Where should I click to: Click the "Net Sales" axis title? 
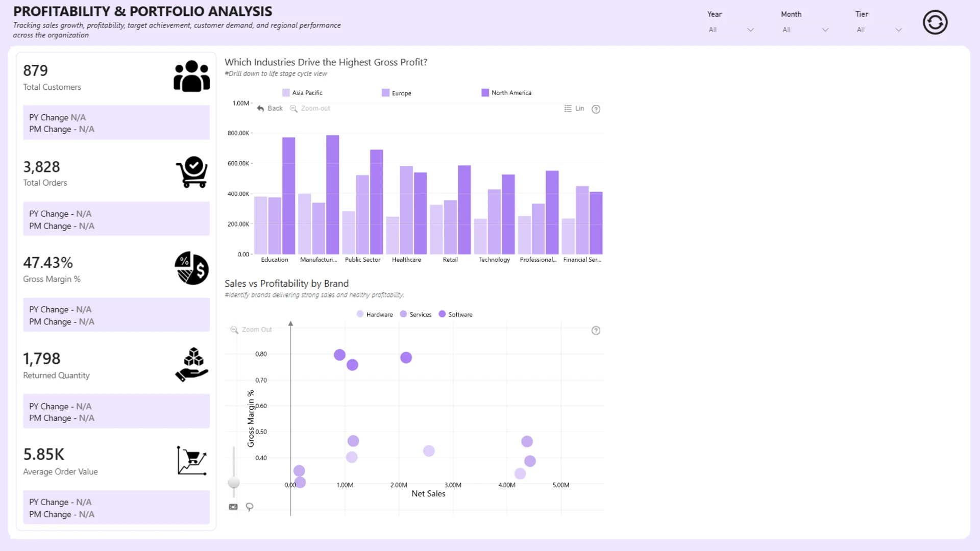(x=428, y=494)
